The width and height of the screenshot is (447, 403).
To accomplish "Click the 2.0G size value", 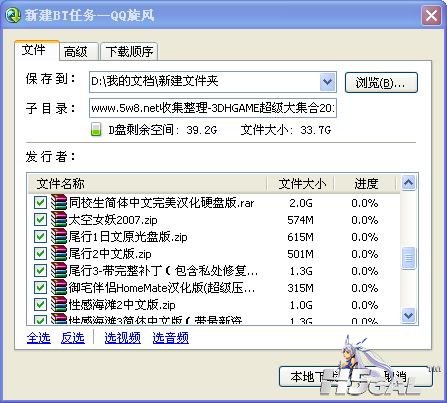I will pos(300,203).
